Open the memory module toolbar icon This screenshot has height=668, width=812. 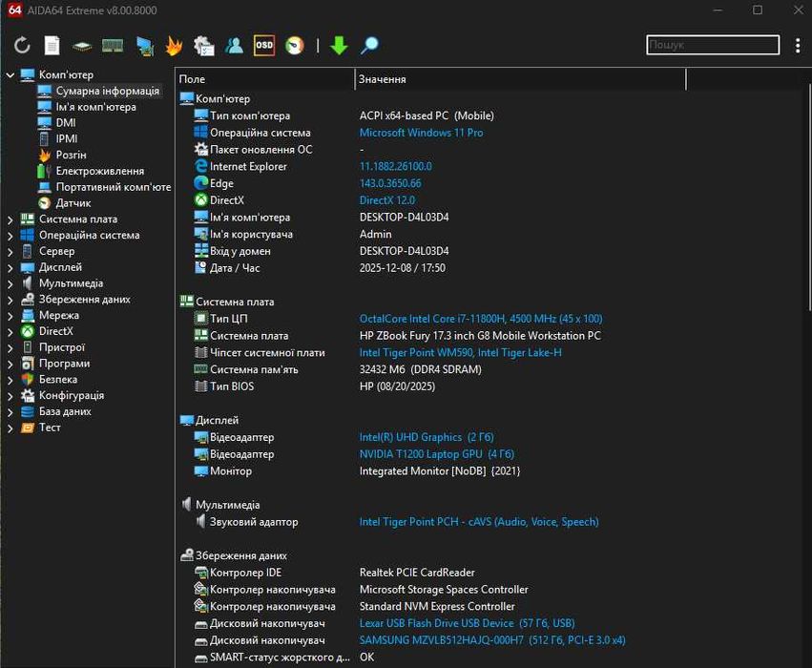[113, 46]
